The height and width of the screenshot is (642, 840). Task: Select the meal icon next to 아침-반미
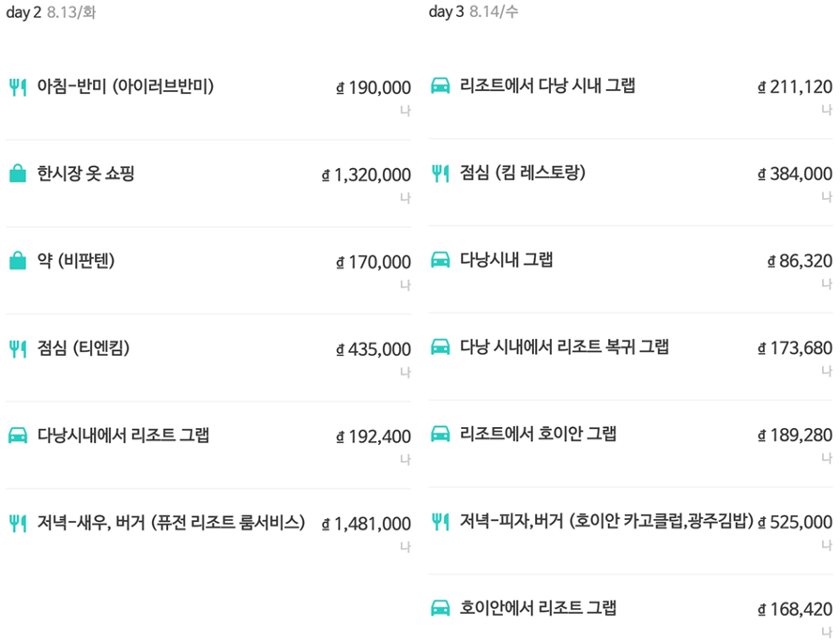[17, 87]
